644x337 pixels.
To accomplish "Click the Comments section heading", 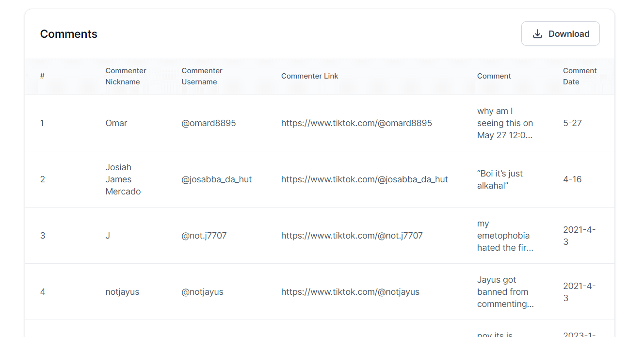I will (68, 34).
